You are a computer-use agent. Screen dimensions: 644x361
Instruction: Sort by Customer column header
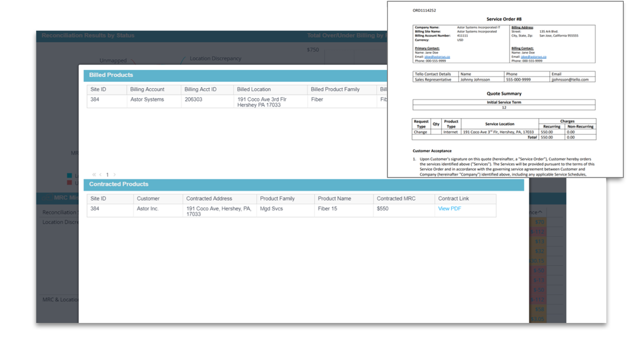pos(158,199)
